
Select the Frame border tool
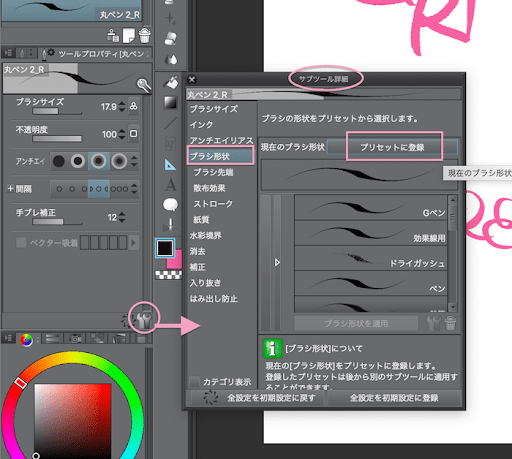pyautogui.click(x=170, y=144)
